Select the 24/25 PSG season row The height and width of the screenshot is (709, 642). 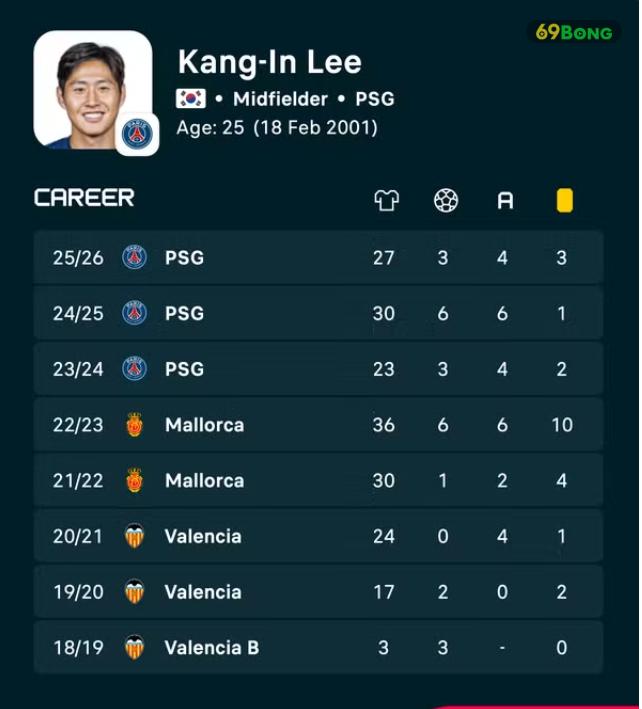[318, 313]
